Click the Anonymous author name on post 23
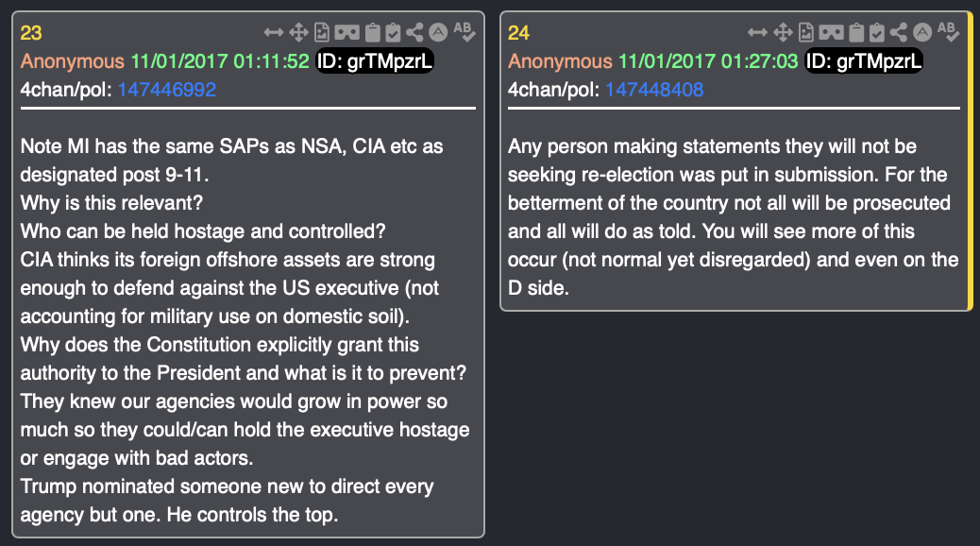 (x=72, y=61)
